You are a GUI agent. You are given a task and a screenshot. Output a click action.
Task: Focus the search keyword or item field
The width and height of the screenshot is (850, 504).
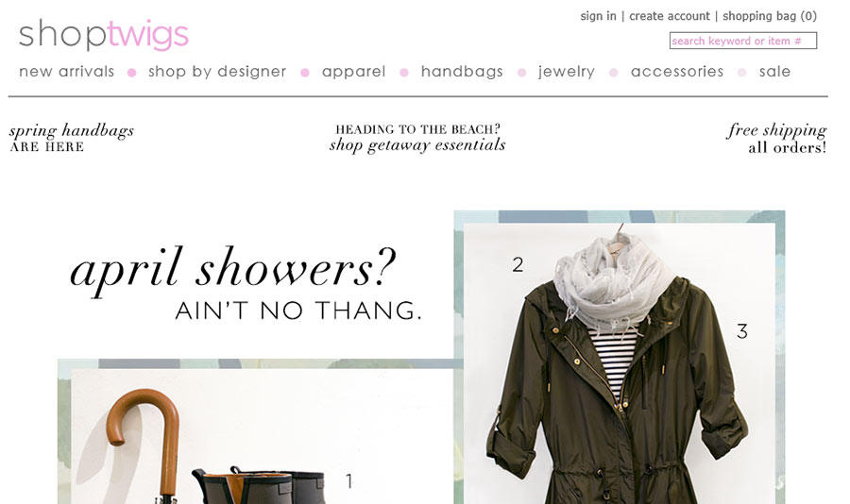742,41
